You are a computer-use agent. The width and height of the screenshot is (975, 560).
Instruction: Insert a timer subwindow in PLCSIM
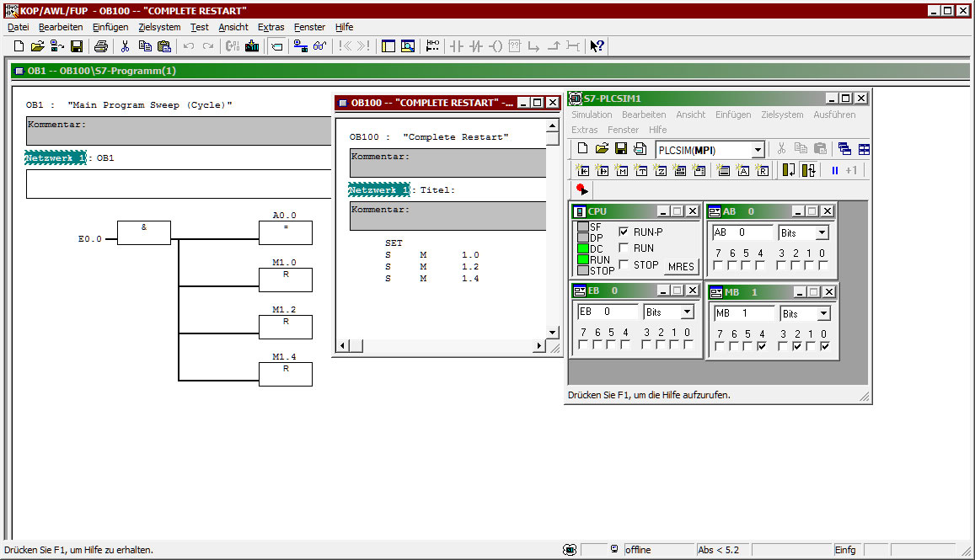pos(640,171)
